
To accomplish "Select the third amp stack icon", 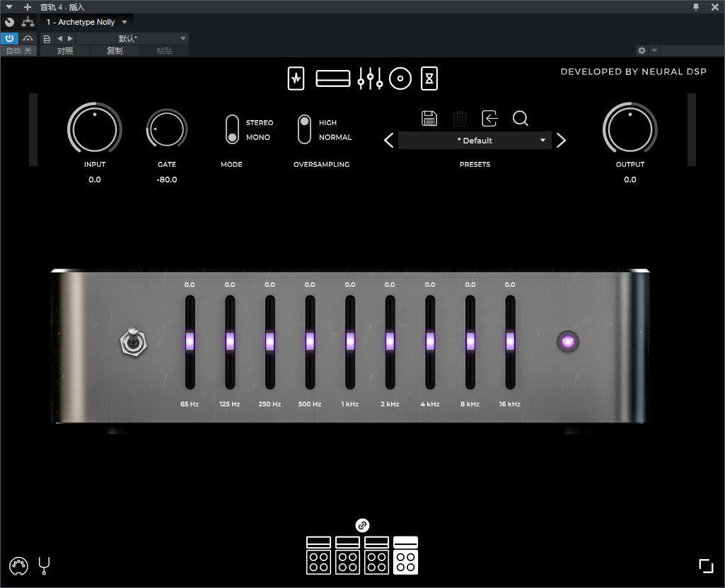I will 376,555.
